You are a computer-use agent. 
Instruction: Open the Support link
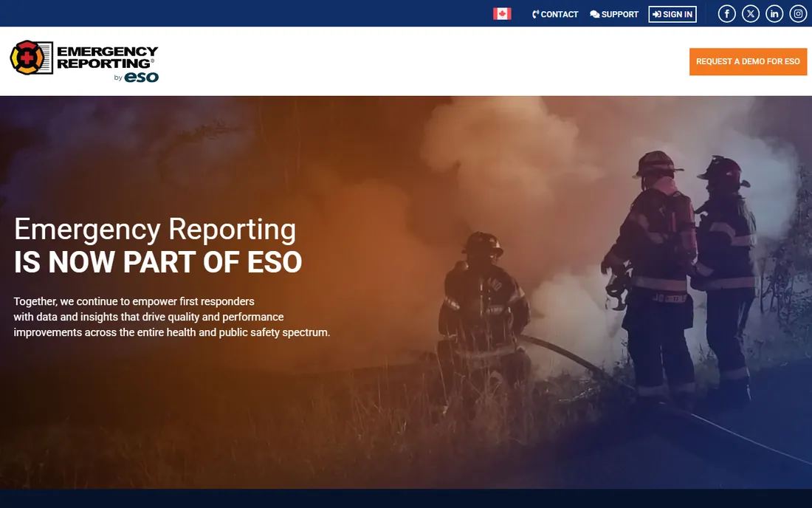614,15
